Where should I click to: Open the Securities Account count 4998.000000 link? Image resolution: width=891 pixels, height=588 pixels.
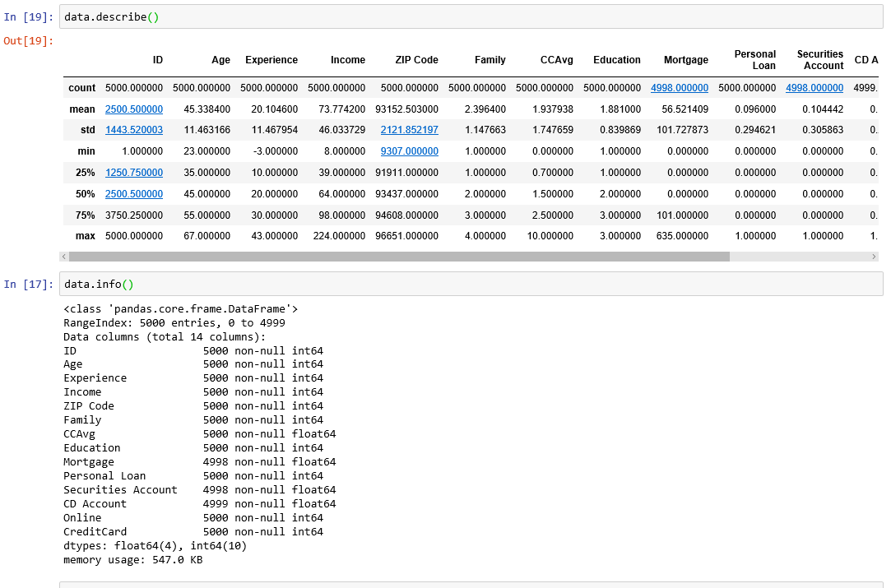(814, 88)
